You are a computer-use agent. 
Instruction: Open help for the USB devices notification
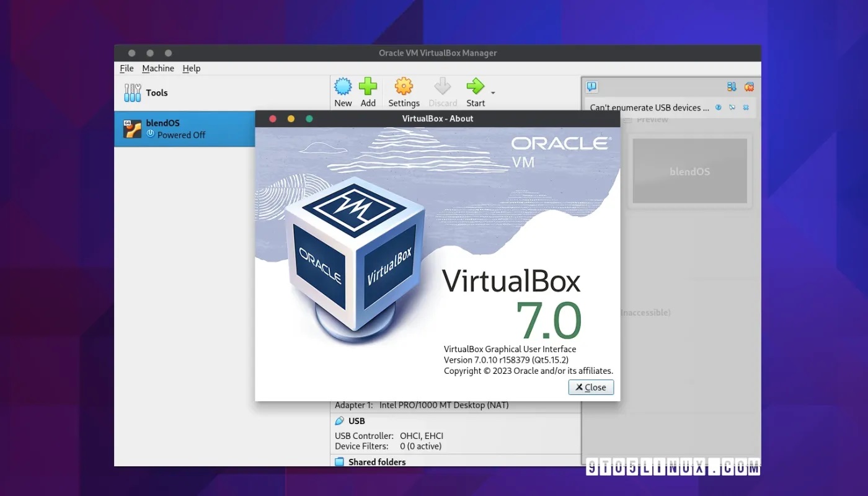(718, 107)
